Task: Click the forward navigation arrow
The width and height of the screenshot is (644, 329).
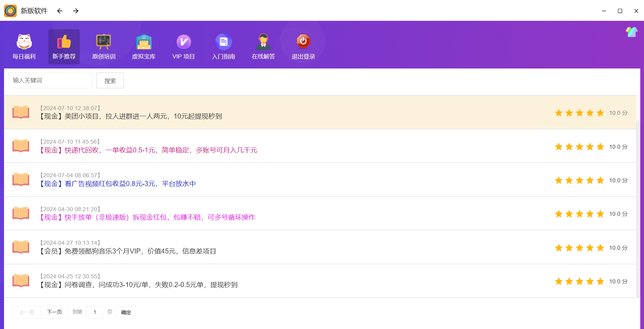Action: (x=75, y=11)
